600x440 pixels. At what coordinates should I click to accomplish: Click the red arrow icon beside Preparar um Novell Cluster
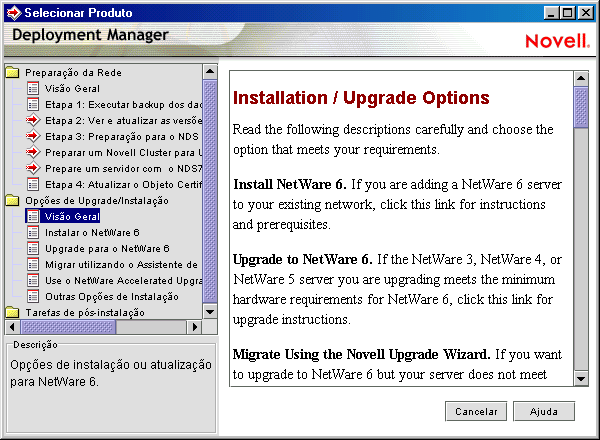coord(33,152)
